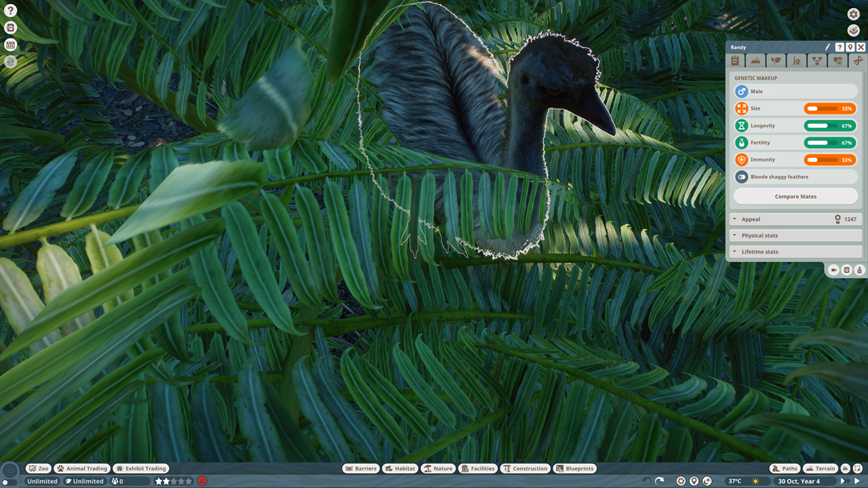Open the Blueprints menu
Viewport: 868px width, 488px height.
click(575, 468)
